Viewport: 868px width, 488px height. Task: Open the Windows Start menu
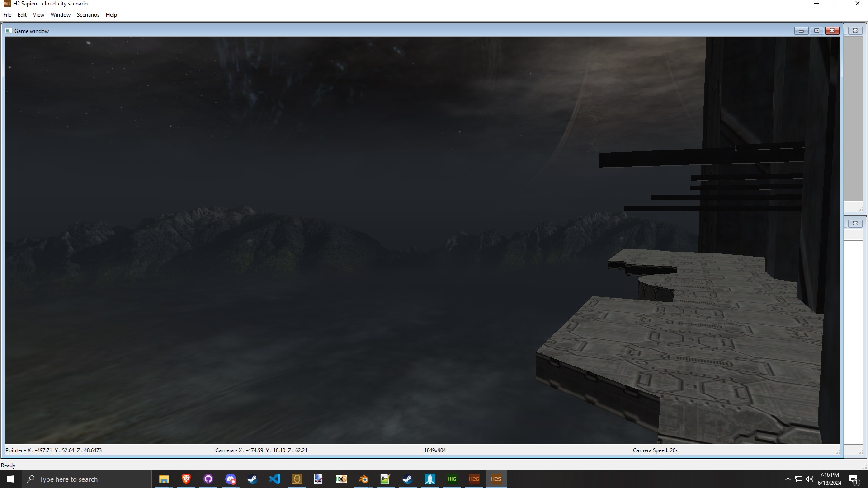11,479
